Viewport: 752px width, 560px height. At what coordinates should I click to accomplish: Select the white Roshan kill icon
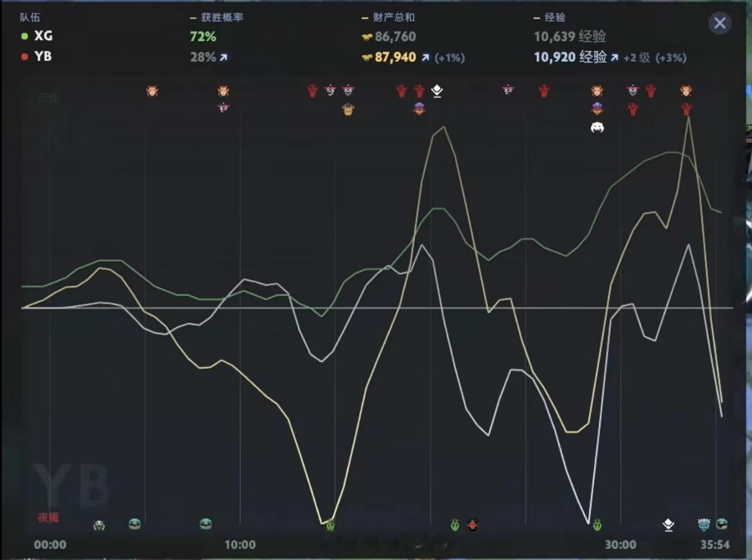pos(597,128)
